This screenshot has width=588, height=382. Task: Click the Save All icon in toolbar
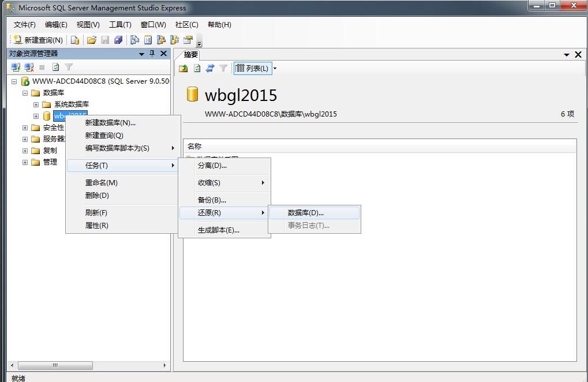click(x=118, y=40)
